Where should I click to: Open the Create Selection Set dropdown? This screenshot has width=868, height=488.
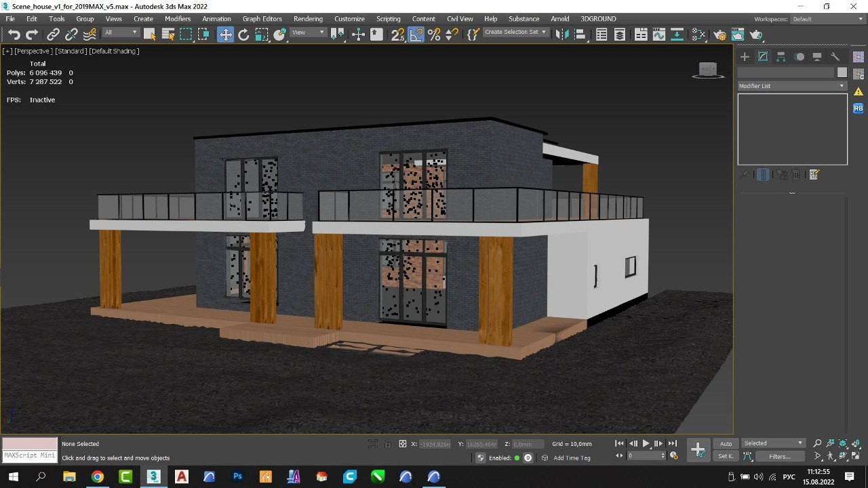(515, 33)
